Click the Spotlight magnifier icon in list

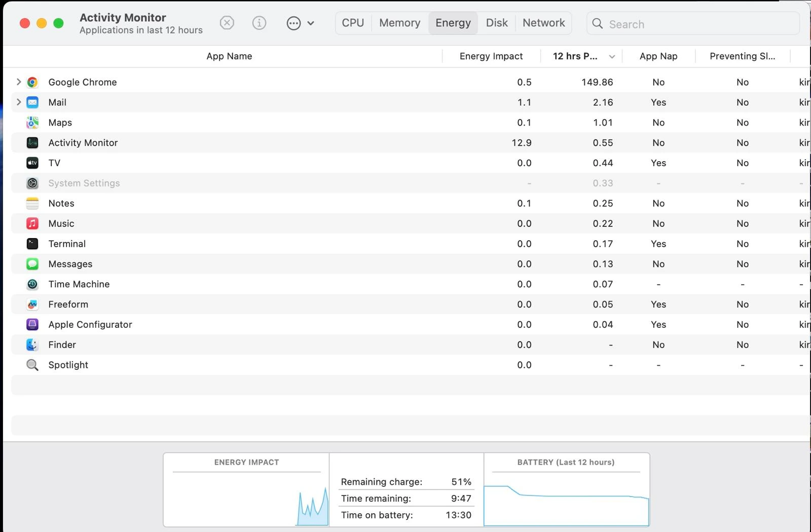32,365
